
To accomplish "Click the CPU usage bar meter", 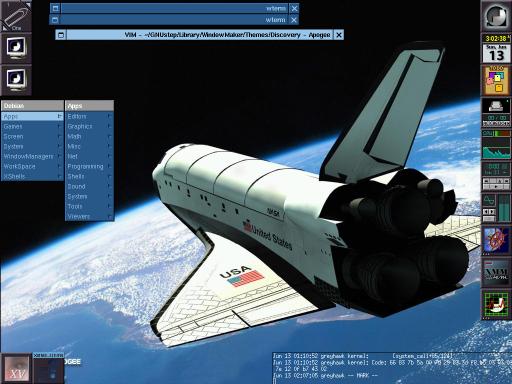I will click(x=496, y=133).
